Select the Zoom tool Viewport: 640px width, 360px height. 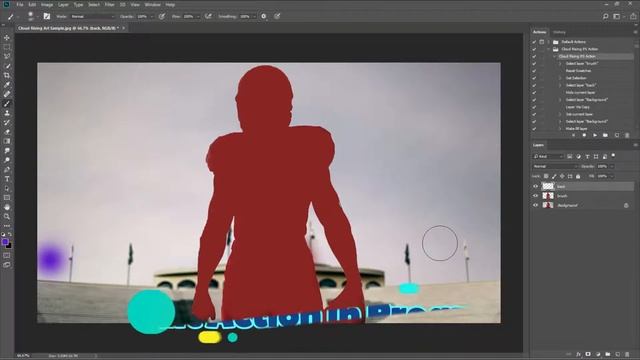point(7,216)
